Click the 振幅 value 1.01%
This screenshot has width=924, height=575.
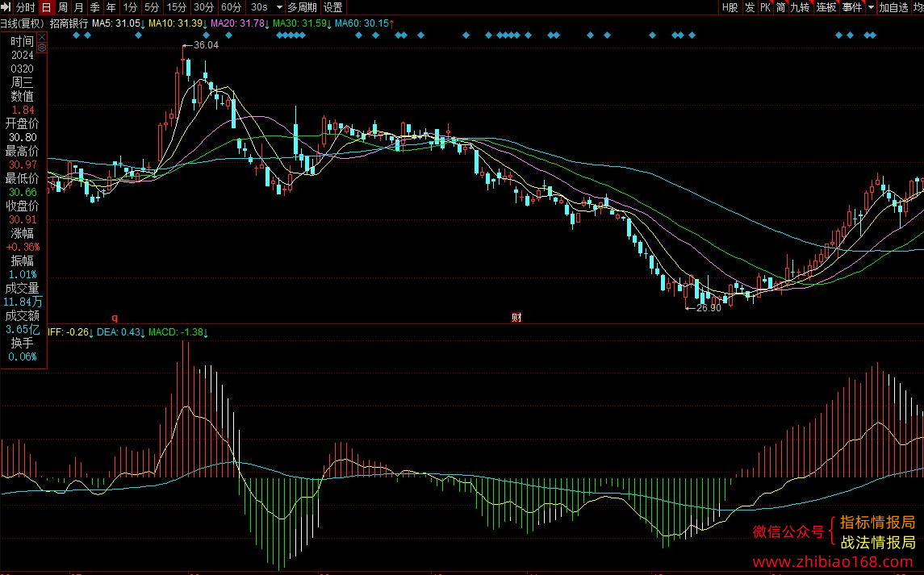[x=23, y=274]
